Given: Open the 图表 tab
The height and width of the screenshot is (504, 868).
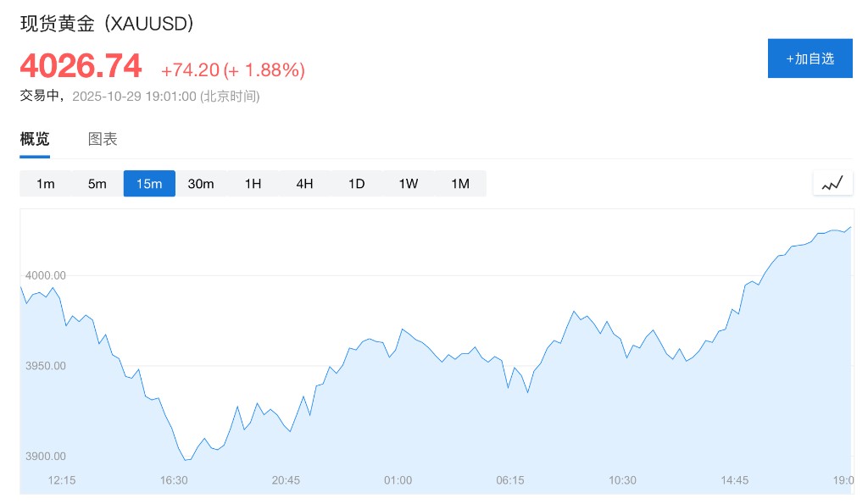Looking at the screenshot, I should [103, 140].
